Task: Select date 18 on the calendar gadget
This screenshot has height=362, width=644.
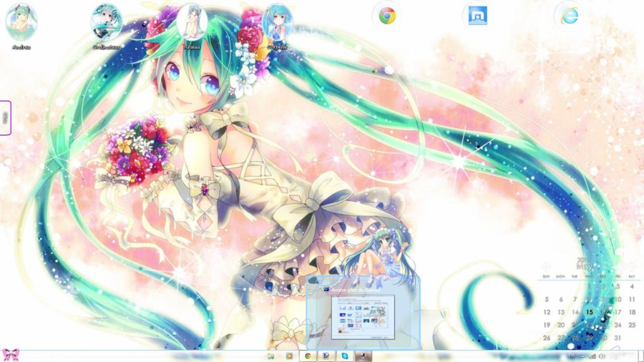Action: 631,312
